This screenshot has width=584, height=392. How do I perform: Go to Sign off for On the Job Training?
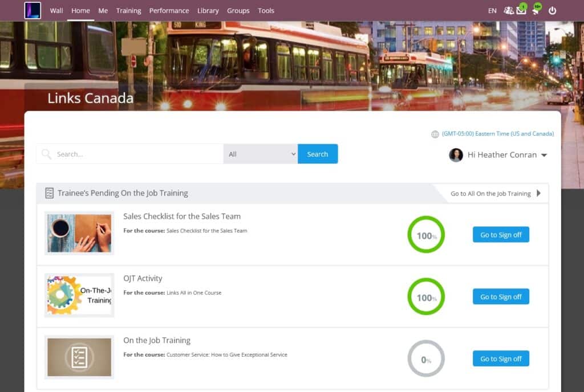click(x=501, y=359)
